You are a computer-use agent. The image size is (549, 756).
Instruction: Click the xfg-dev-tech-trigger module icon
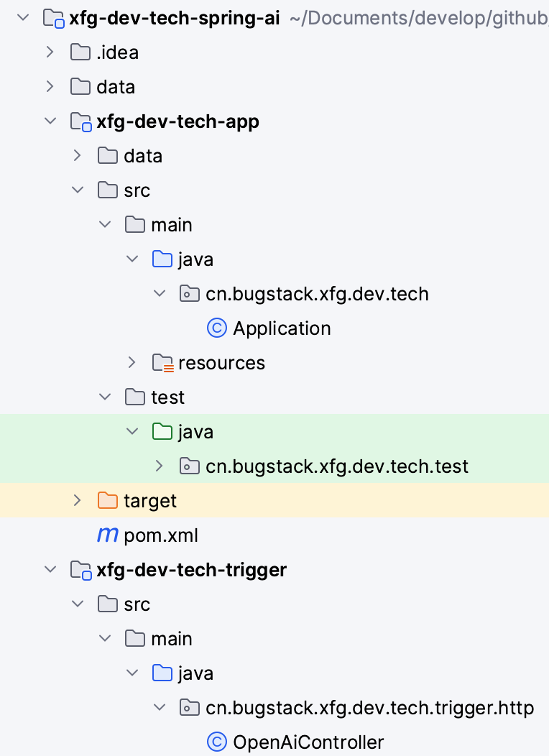81,570
